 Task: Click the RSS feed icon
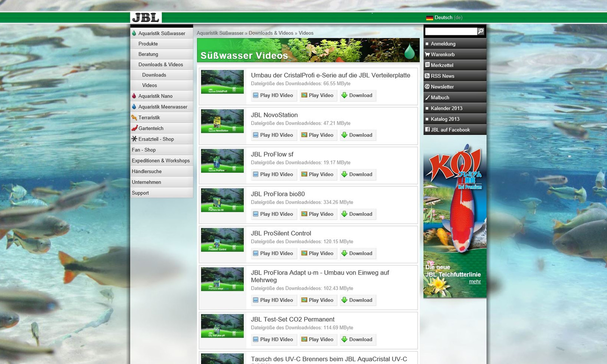click(x=427, y=76)
